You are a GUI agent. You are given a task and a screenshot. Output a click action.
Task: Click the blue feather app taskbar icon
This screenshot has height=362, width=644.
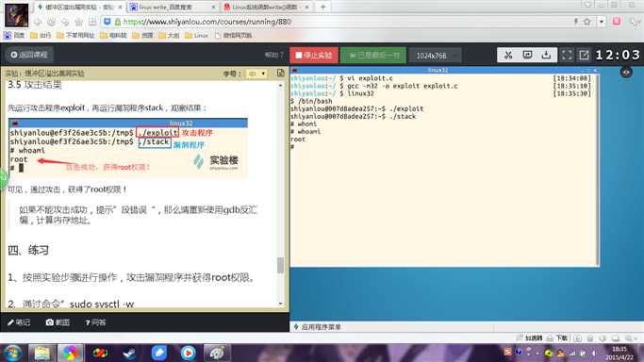158,353
